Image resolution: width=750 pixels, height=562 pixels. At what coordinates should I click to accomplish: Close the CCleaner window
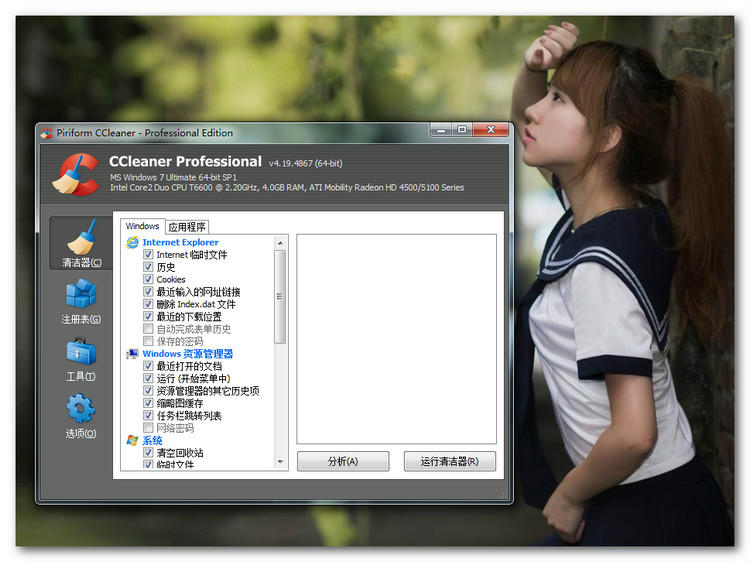[491, 130]
